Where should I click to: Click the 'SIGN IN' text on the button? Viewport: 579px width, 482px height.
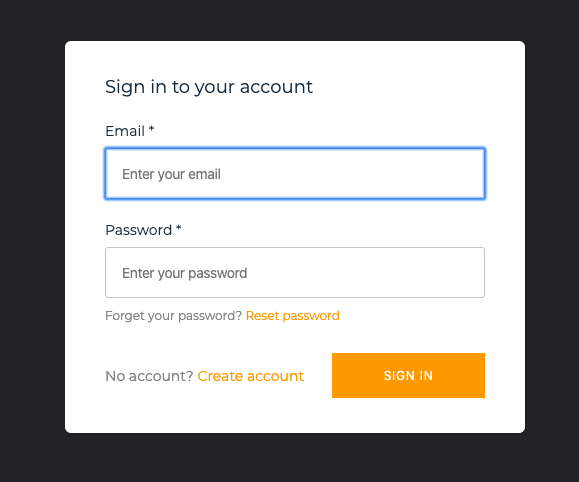pyautogui.click(x=408, y=376)
